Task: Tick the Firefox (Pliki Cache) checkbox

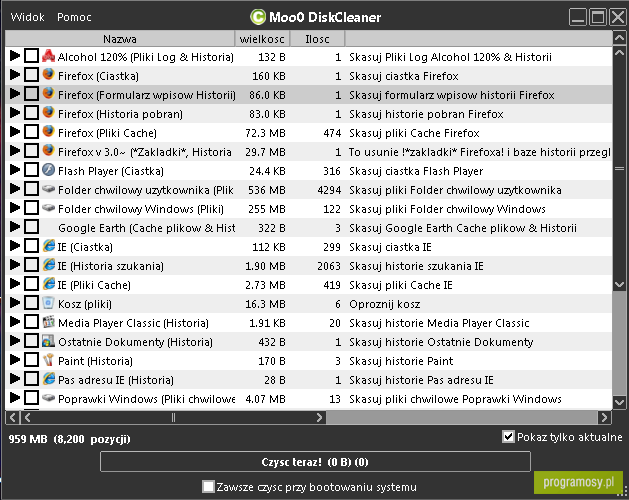Action: point(31,132)
